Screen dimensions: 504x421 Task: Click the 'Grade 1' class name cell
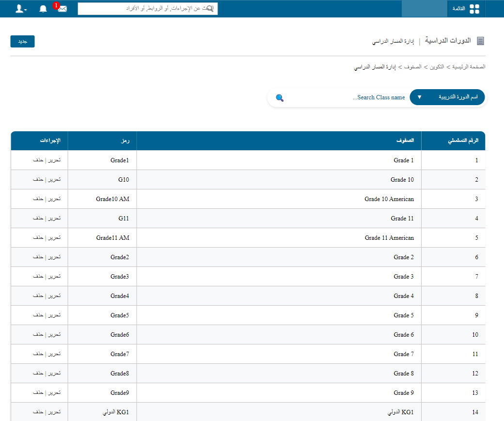pyautogui.click(x=279, y=160)
